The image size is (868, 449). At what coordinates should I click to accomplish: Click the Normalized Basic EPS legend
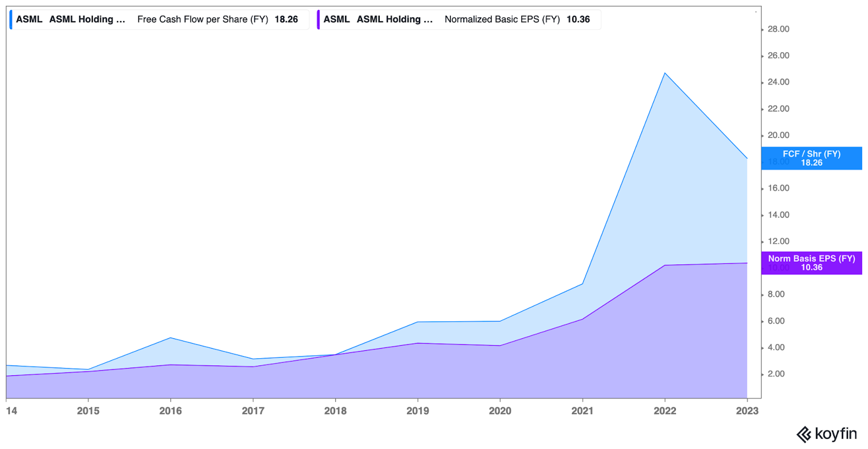point(459,20)
